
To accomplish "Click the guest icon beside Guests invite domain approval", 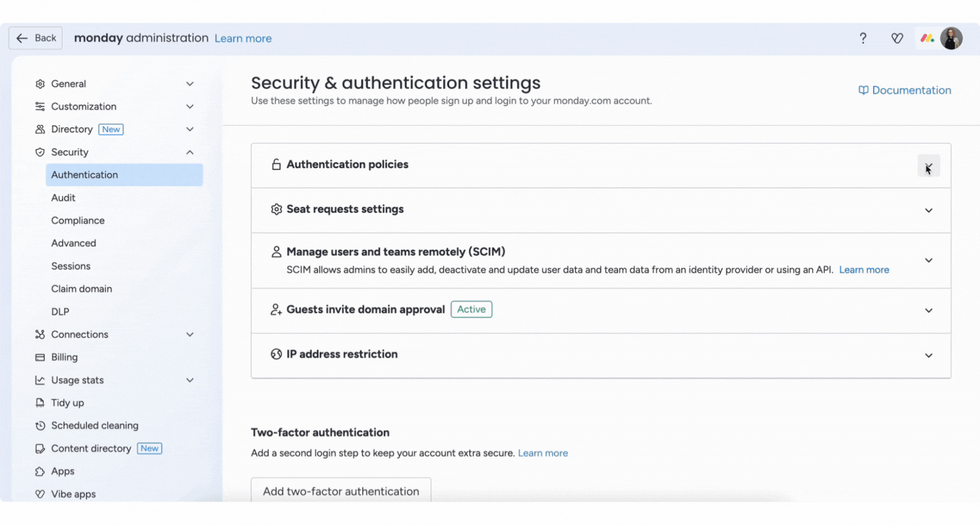I will click(x=276, y=310).
